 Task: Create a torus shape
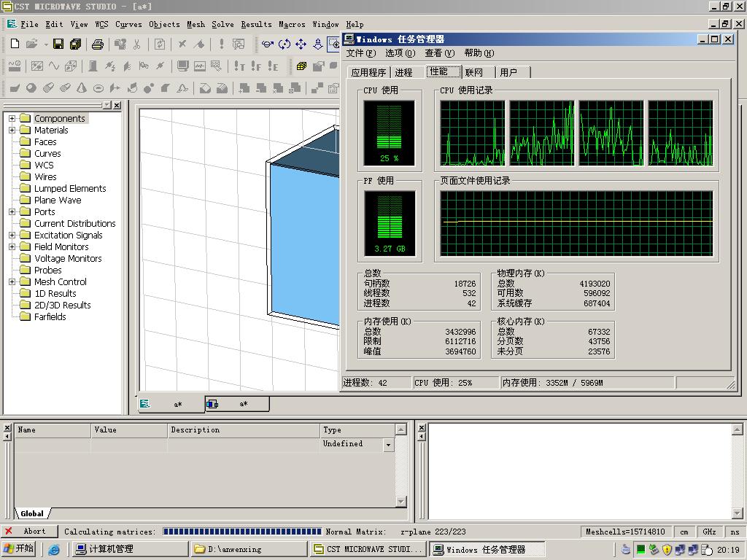point(98,88)
